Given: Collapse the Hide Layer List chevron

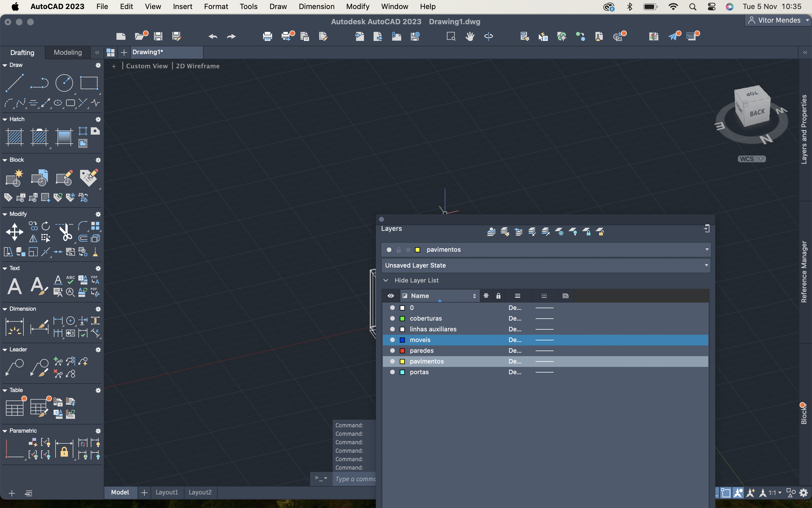Looking at the screenshot, I should pos(386,280).
